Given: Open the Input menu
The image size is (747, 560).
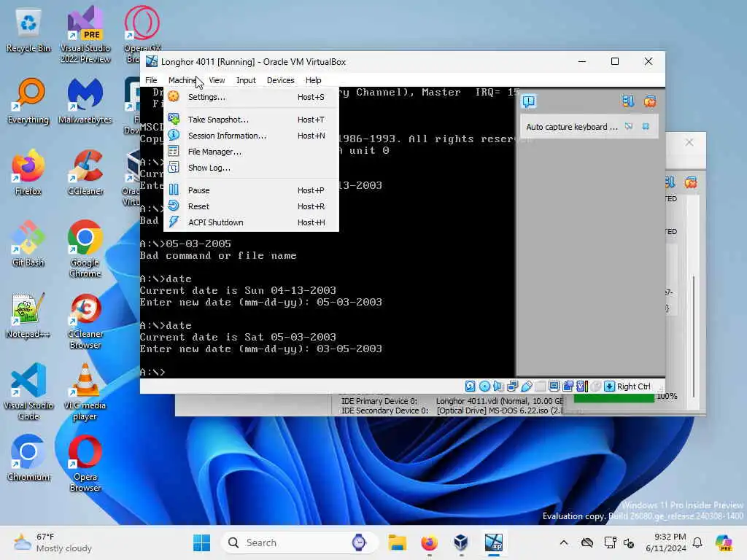Looking at the screenshot, I should [x=246, y=80].
